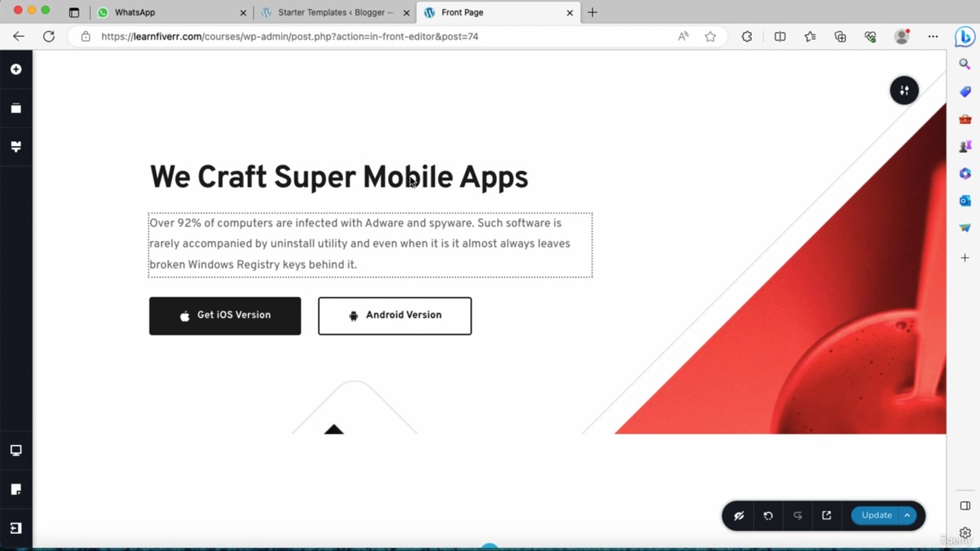Image resolution: width=980 pixels, height=551 pixels.
Task: Click the redo arrow in bottom bar
Action: click(797, 516)
